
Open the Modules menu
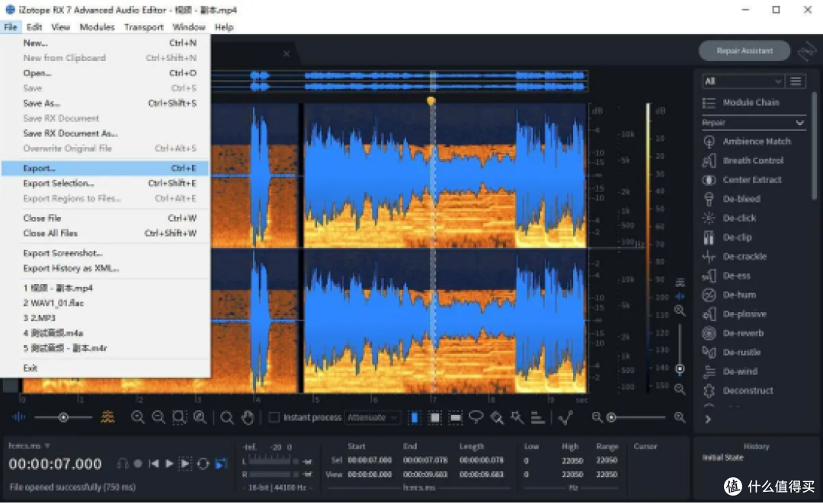[97, 27]
